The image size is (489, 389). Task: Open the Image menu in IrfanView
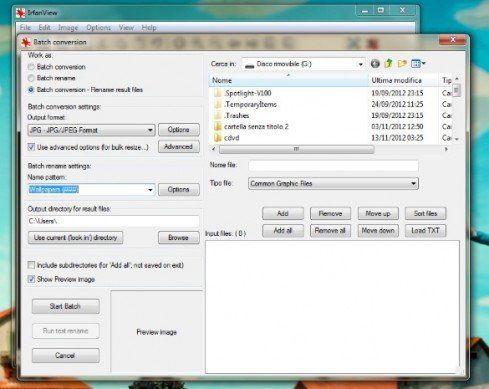click(68, 28)
